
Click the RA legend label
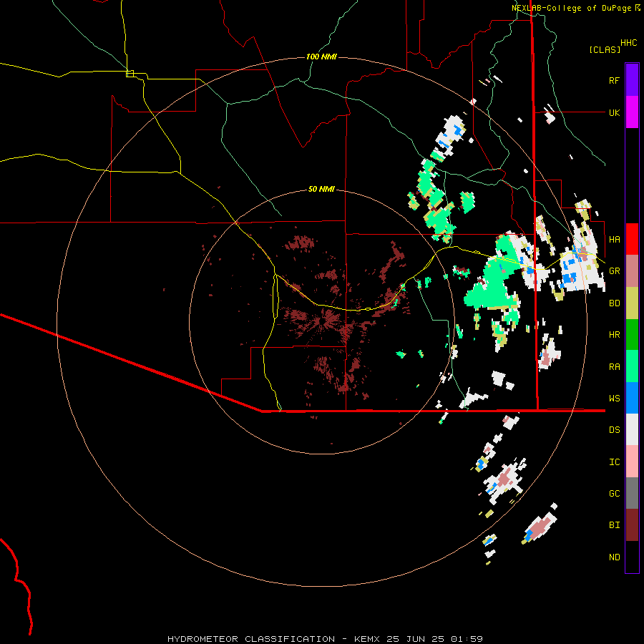click(614, 367)
